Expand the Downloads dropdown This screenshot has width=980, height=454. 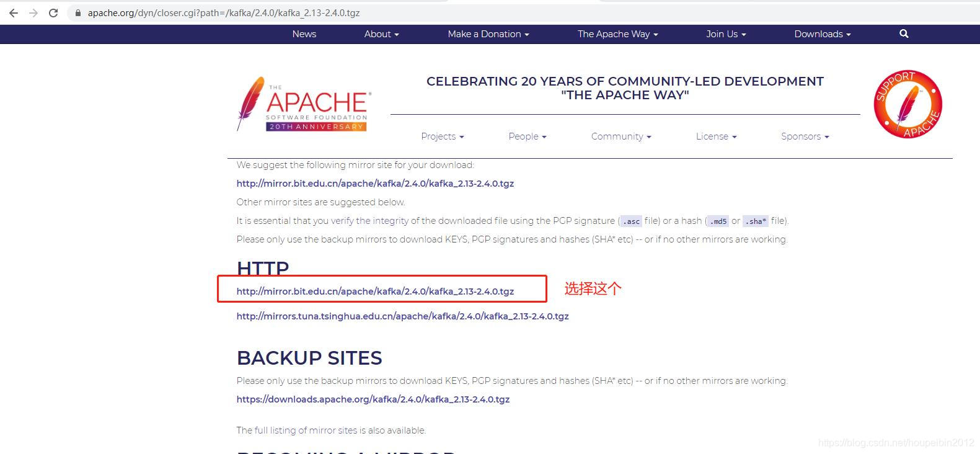point(823,34)
